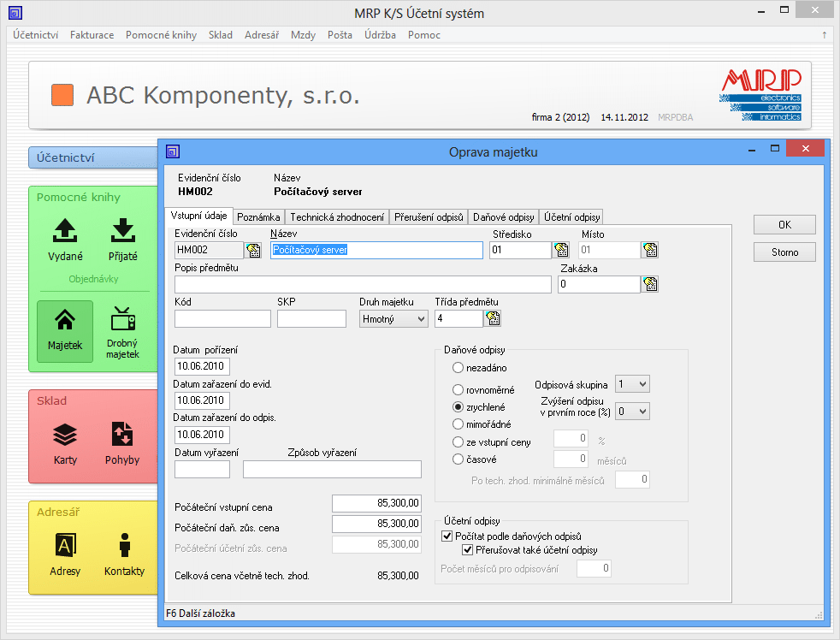
Task: Open Účetnictví menu
Action: click(x=35, y=35)
